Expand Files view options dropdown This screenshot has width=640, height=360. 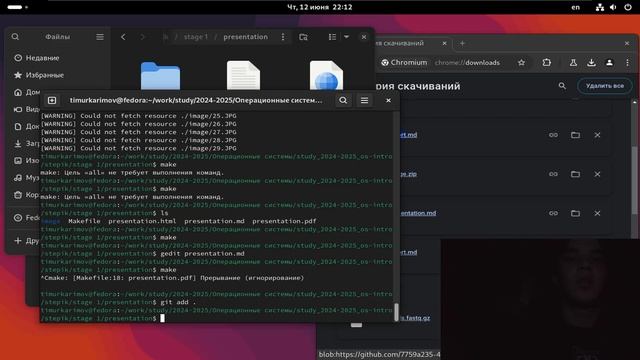click(x=346, y=37)
